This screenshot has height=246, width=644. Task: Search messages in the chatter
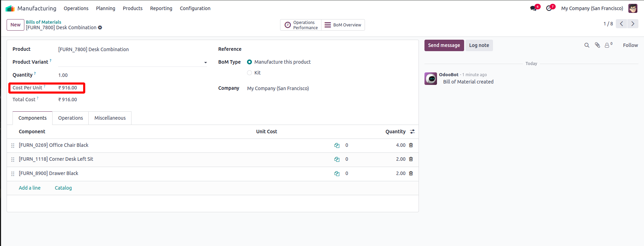[587, 45]
